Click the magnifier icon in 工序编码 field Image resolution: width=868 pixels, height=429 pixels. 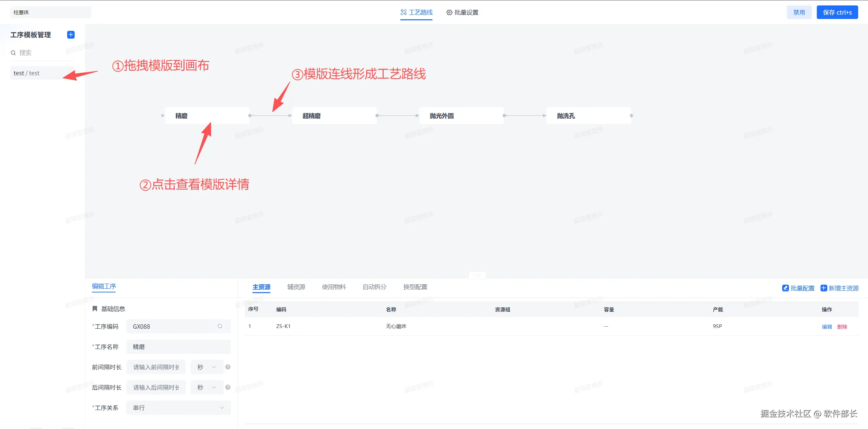pos(220,326)
